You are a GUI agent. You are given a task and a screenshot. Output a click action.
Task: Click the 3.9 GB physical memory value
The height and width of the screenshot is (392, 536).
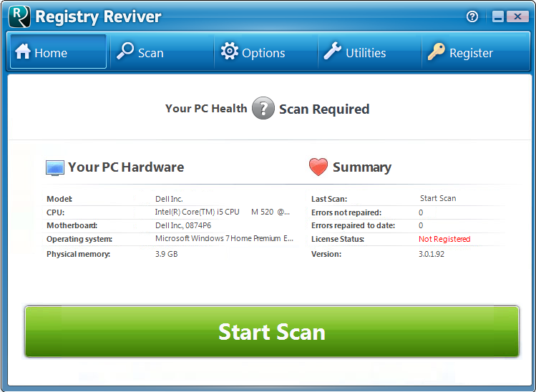166,254
